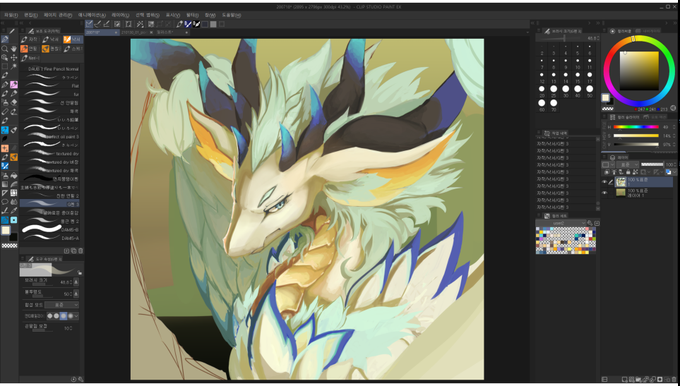Image resolution: width=680 pixels, height=386 pixels.
Task: Click the main drawing color swatch in toolbar
Action: pos(6,230)
